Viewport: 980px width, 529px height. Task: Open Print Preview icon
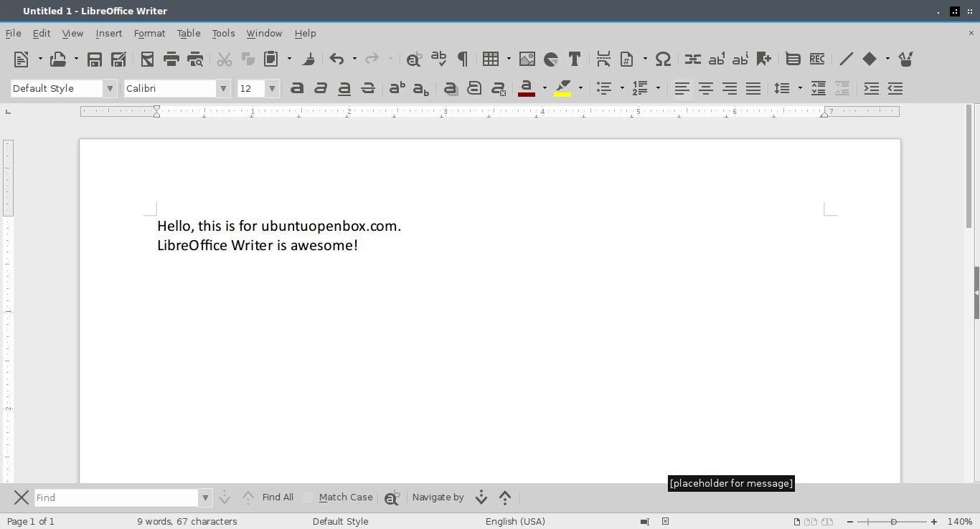pyautogui.click(x=194, y=59)
